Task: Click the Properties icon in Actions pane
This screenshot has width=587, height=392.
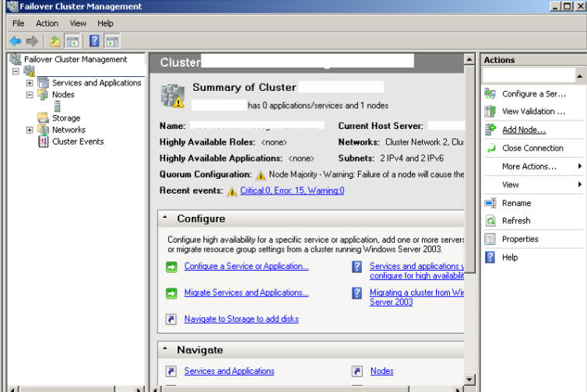Action: [490, 239]
